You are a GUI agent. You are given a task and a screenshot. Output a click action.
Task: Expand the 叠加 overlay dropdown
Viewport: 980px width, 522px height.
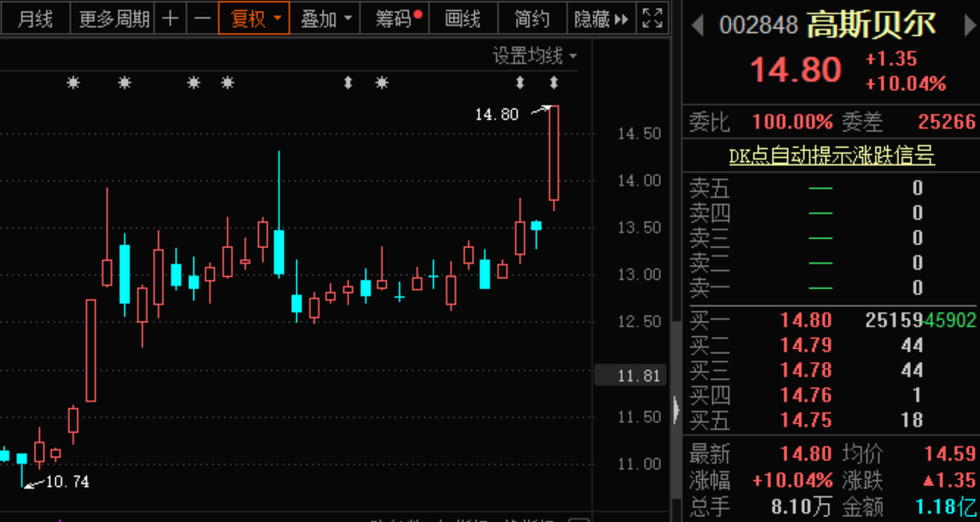pyautogui.click(x=326, y=19)
